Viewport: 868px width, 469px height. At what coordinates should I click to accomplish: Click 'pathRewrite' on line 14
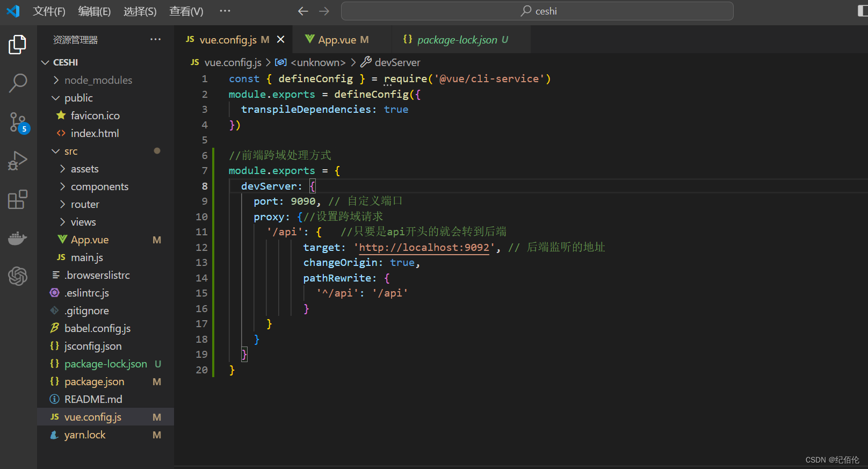point(337,278)
